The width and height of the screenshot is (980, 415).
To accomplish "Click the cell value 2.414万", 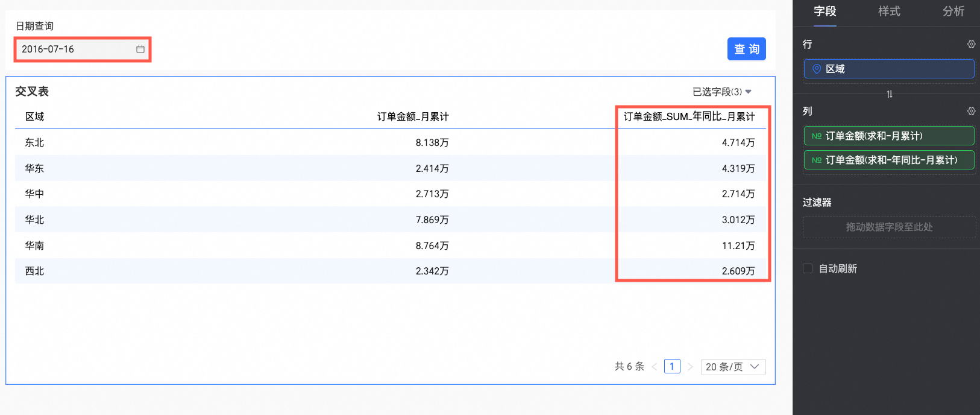I will coord(432,168).
